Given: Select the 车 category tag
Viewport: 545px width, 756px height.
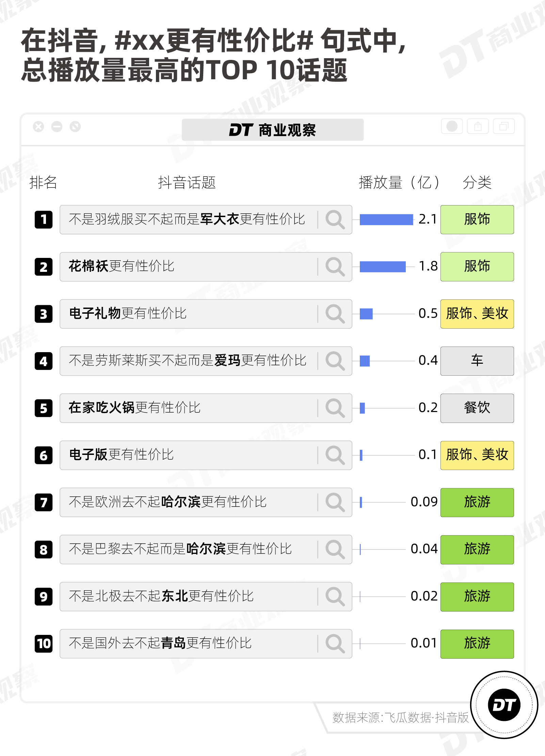Looking at the screenshot, I should [477, 361].
